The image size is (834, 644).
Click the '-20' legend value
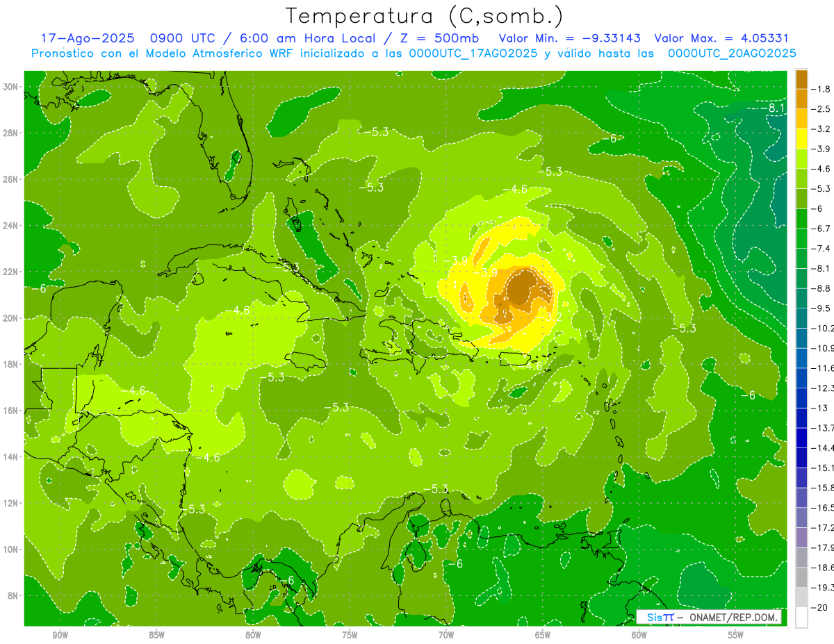click(x=819, y=607)
